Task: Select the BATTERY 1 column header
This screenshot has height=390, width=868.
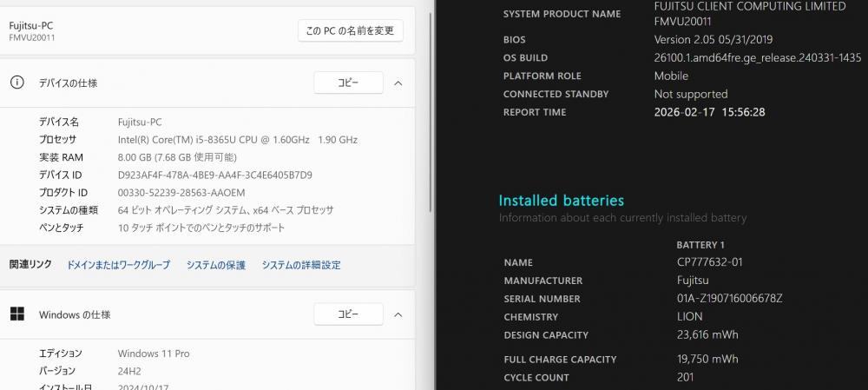Action: 700,245
